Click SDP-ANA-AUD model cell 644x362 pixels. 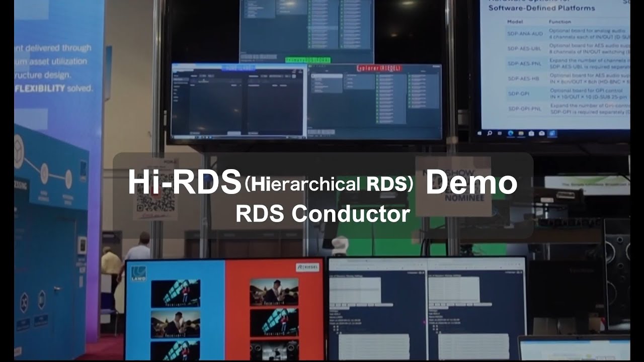click(525, 34)
